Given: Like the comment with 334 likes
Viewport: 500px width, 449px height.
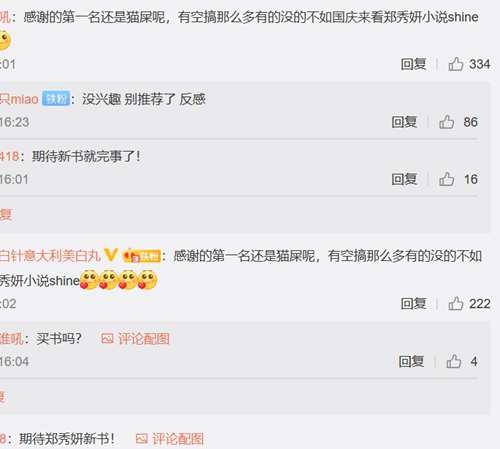Looking at the screenshot, I should coord(455,64).
